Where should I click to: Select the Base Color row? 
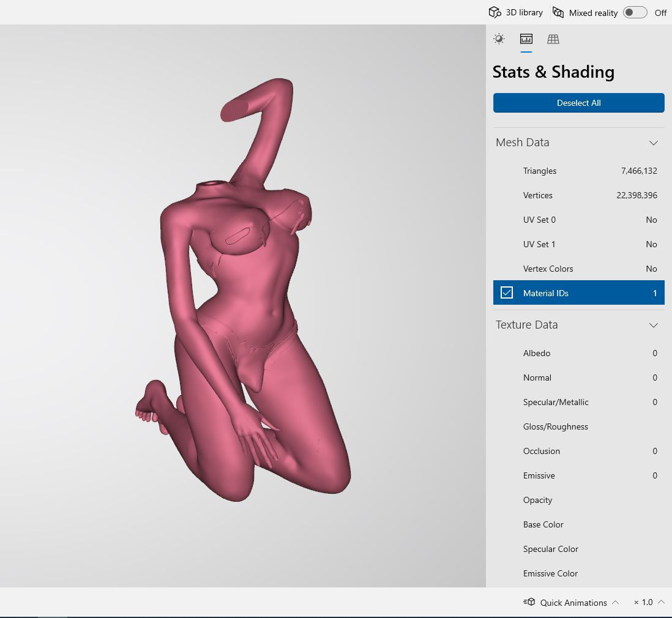578,524
